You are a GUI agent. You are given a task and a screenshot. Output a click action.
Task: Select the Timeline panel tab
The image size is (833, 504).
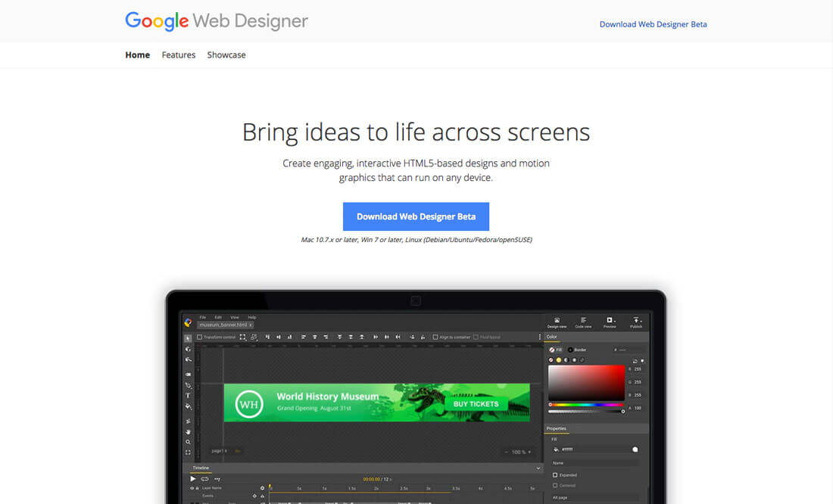point(201,468)
